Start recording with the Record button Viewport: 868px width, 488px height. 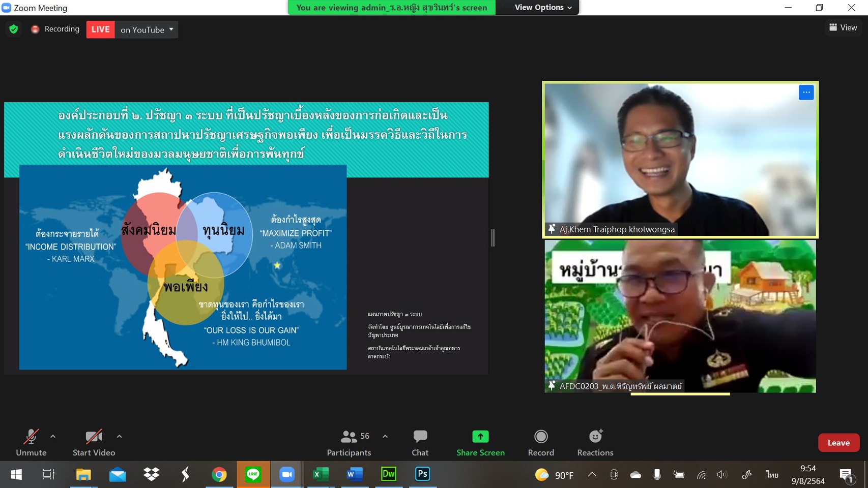(541, 443)
